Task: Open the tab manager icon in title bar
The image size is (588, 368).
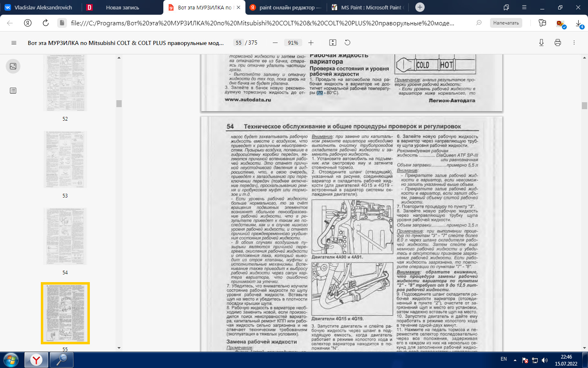Action: click(x=506, y=7)
